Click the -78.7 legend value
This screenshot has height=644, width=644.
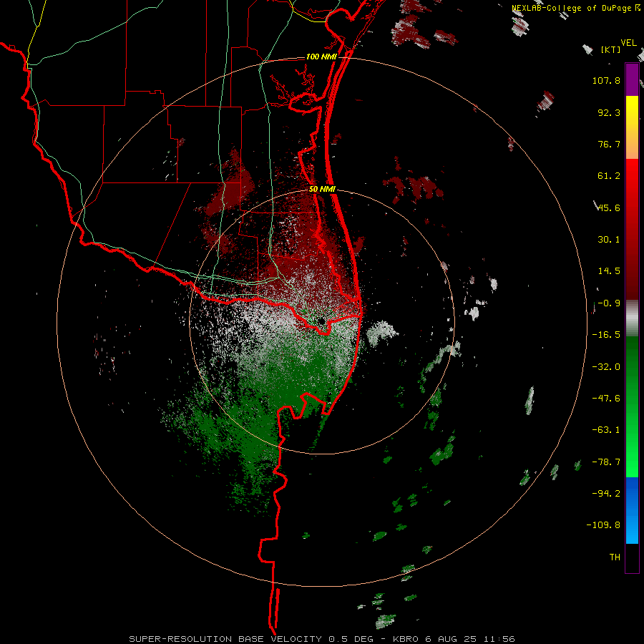[x=606, y=462]
